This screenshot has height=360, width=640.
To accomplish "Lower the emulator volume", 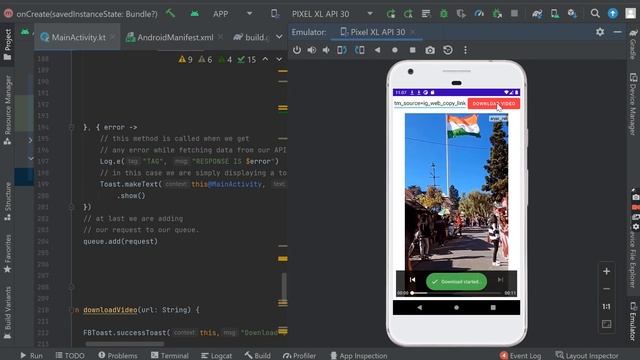I will click(x=326, y=50).
